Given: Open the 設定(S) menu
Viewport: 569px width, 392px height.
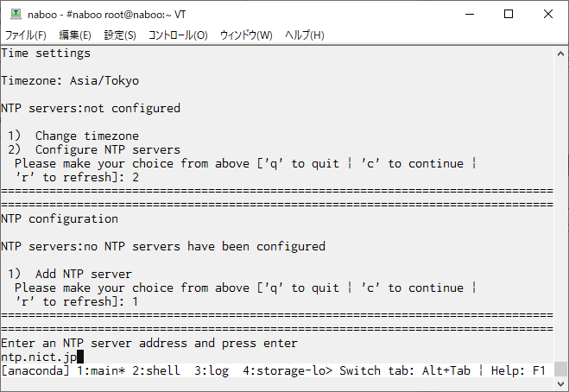Looking at the screenshot, I should point(120,35).
